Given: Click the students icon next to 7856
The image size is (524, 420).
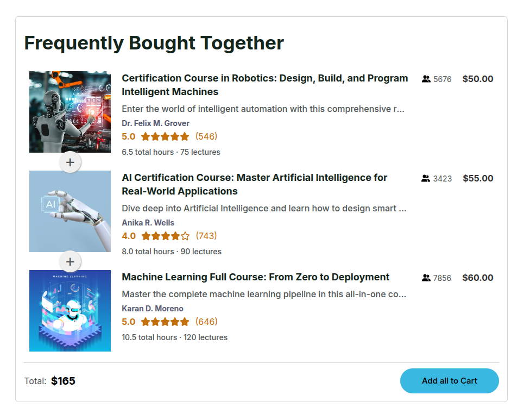Looking at the screenshot, I should coord(426,278).
